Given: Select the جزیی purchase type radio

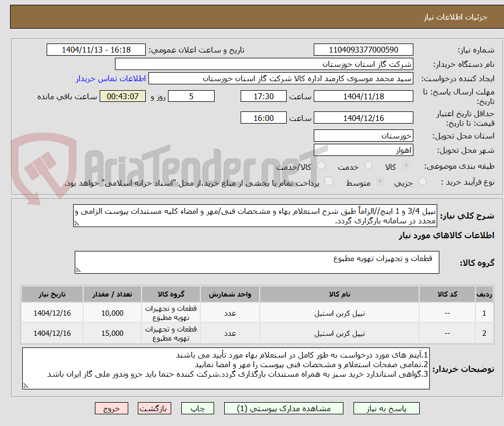Looking at the screenshot, I should [422, 181].
